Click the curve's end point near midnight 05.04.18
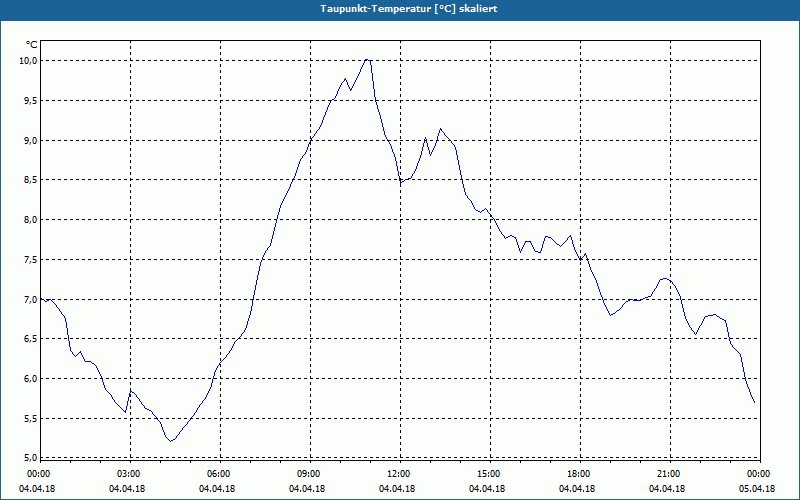 (754, 403)
